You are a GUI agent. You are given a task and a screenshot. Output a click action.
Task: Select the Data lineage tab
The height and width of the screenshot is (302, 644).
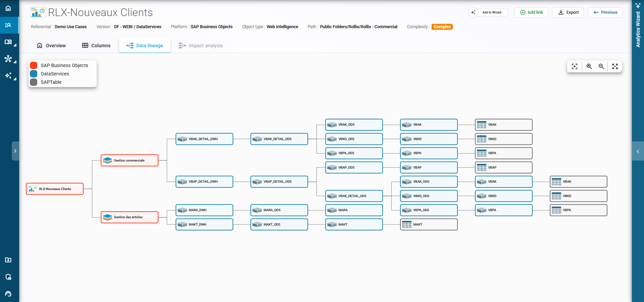[145, 46]
